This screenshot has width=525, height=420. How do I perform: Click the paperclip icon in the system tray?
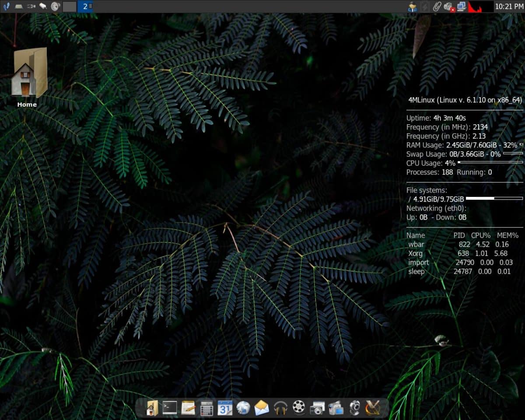437,6
